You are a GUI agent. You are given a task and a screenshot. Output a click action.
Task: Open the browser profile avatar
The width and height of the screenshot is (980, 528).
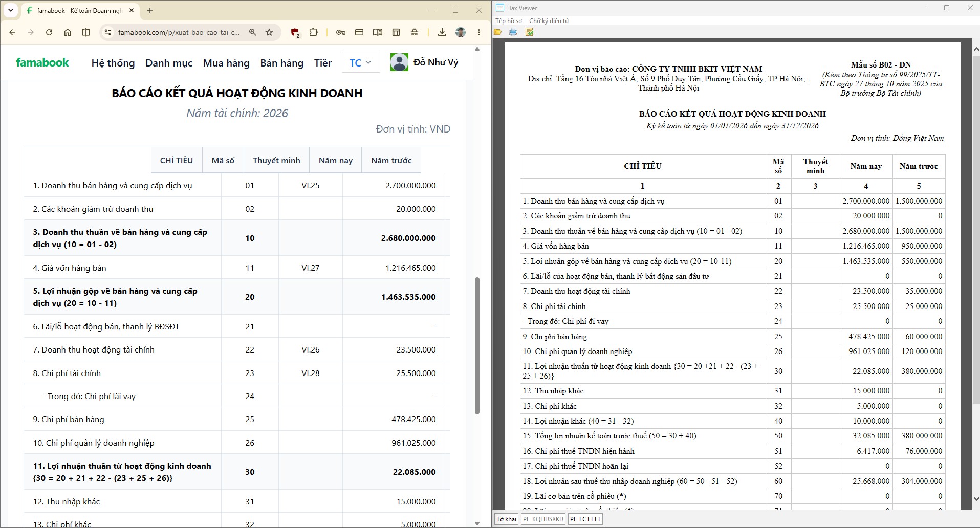(x=461, y=32)
